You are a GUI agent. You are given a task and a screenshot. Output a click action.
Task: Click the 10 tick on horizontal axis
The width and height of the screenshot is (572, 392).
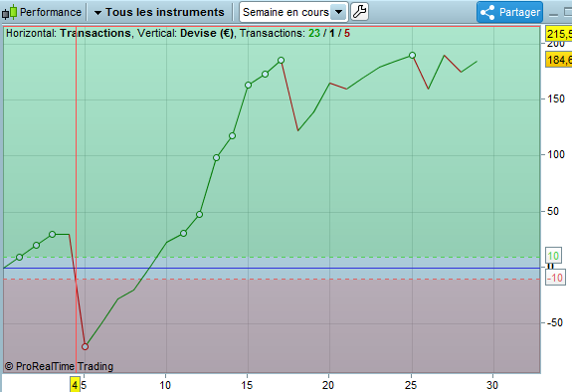pos(165,385)
